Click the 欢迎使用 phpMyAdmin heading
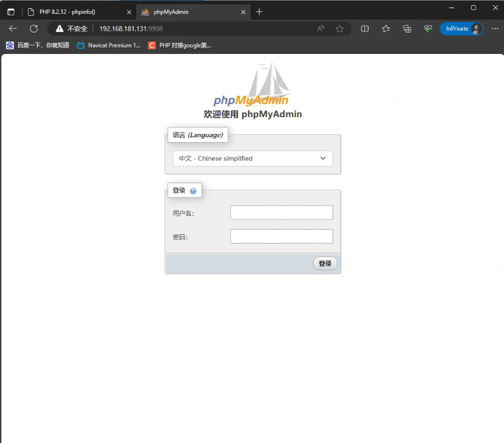The width and height of the screenshot is (504, 443). pyautogui.click(x=253, y=114)
